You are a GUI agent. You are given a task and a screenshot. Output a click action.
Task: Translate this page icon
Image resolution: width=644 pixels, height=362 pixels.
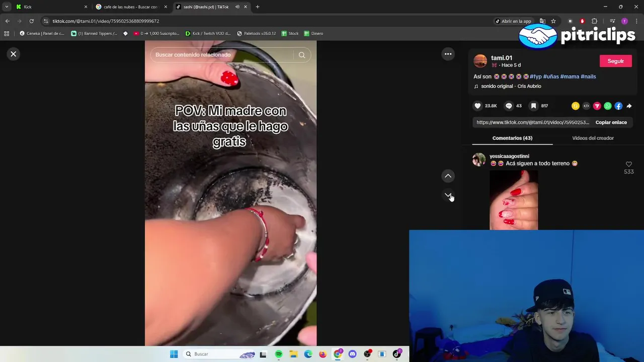click(542, 21)
